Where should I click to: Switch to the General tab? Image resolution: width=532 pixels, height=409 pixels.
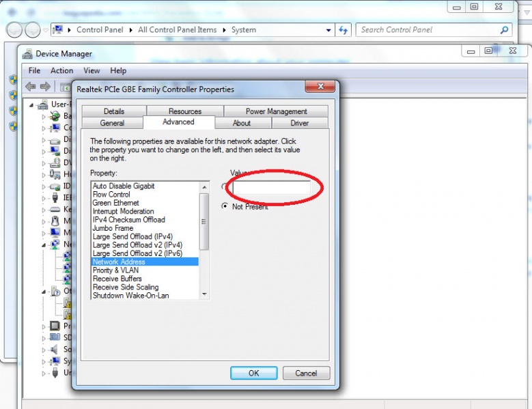(112, 123)
